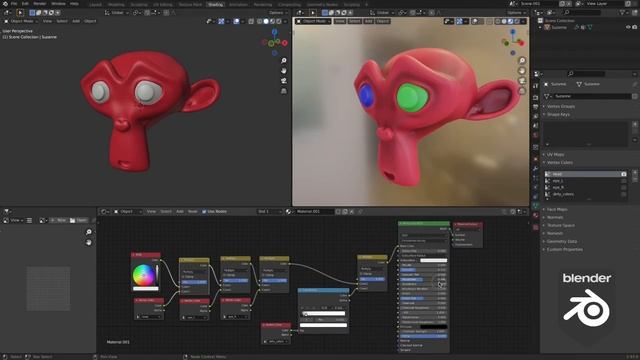Select wireframe shading in right viewport header
This screenshot has height=360, width=640.
[x=498, y=21]
